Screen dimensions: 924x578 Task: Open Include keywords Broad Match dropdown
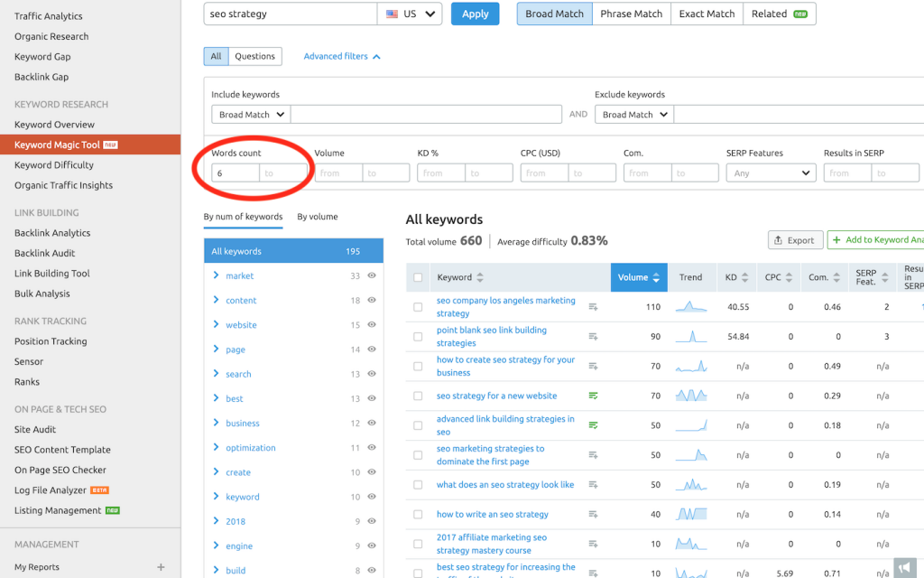(251, 115)
